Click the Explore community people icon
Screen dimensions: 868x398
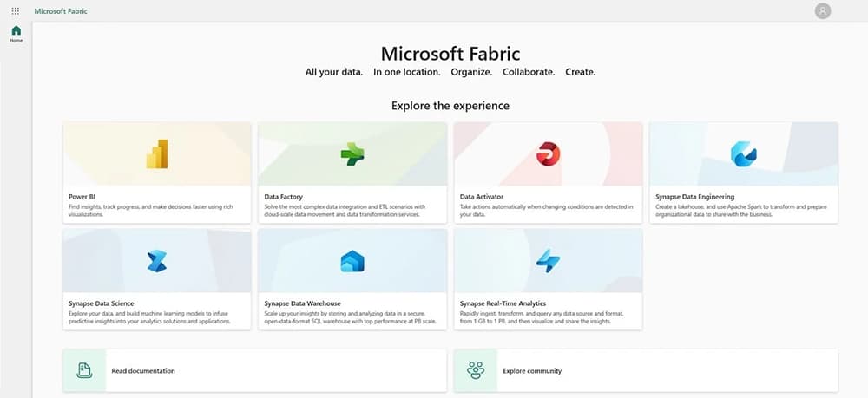point(476,370)
